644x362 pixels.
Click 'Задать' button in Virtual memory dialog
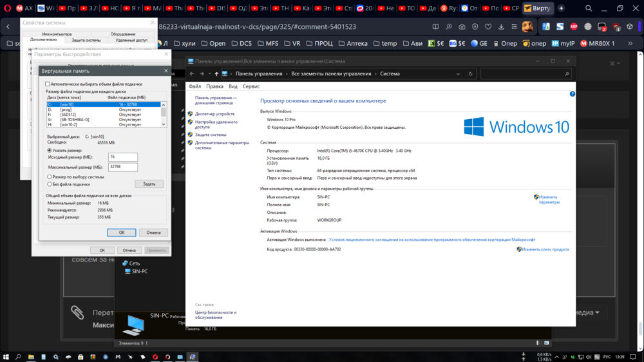click(x=149, y=184)
